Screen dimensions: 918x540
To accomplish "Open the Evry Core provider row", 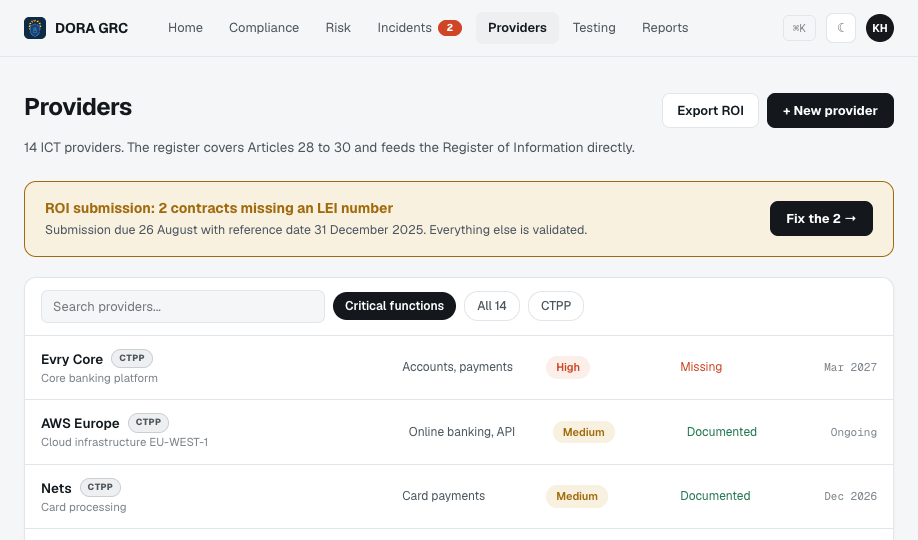I will (x=459, y=368).
